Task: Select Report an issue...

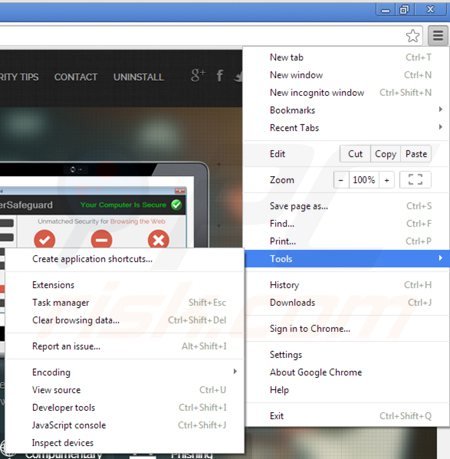Action: [x=125, y=346]
